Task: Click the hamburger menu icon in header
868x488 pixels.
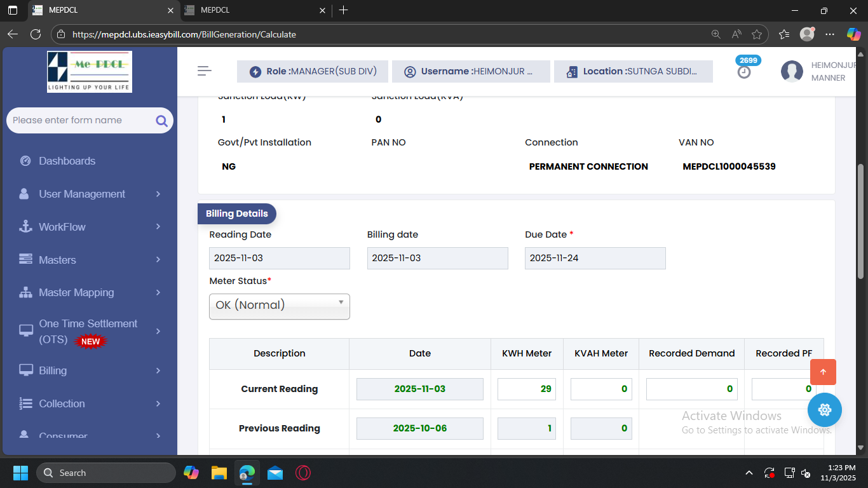Action: tap(204, 71)
